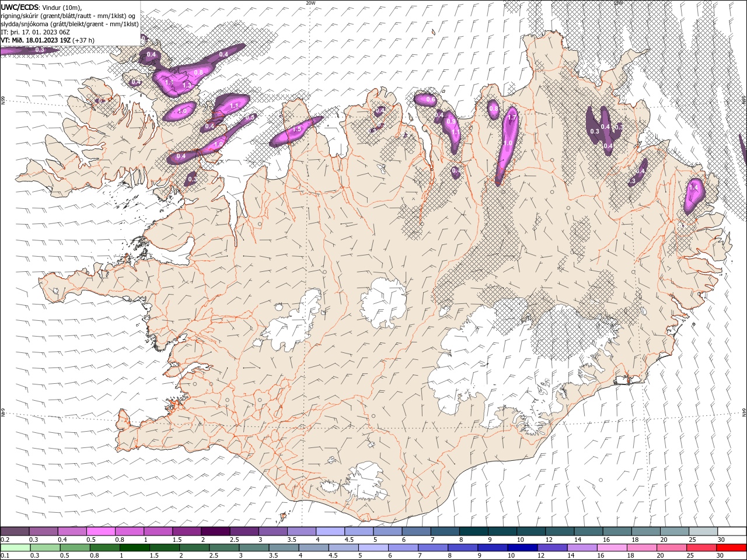Click the white 30 swatch in top legend row

point(731,531)
